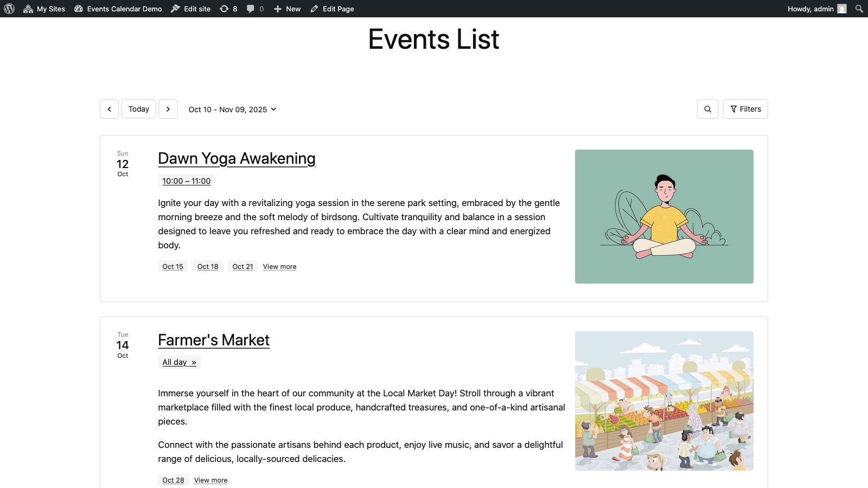
Task: Open the Dawn Yoga Awakening event
Action: tap(237, 158)
